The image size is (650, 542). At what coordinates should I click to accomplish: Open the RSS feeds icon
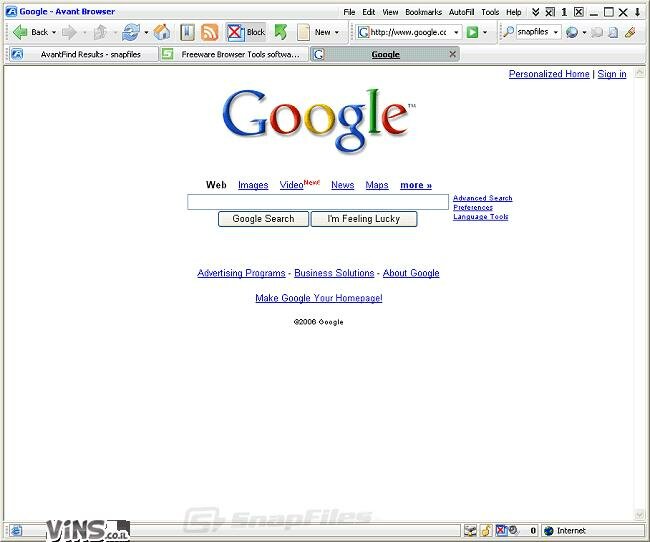209,32
